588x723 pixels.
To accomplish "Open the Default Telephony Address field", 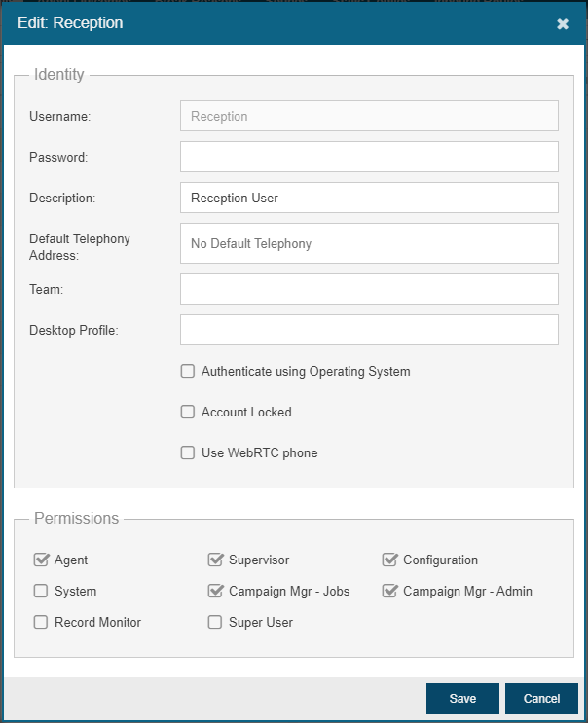I will (369, 243).
